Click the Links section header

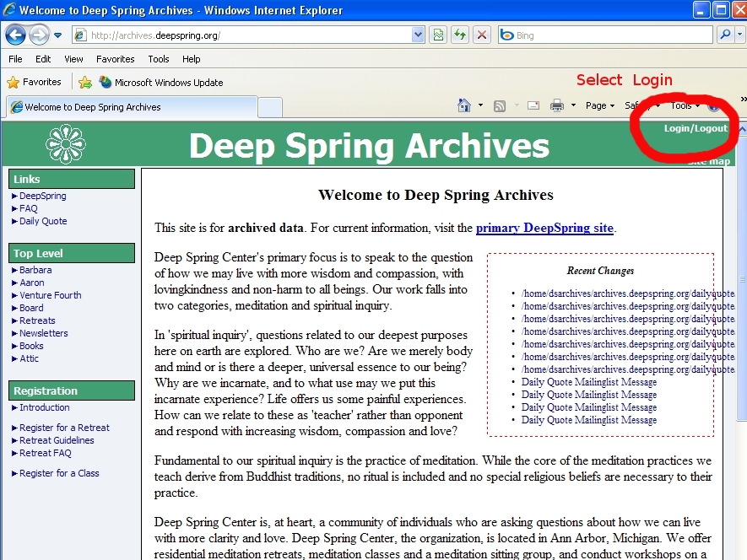pos(72,179)
